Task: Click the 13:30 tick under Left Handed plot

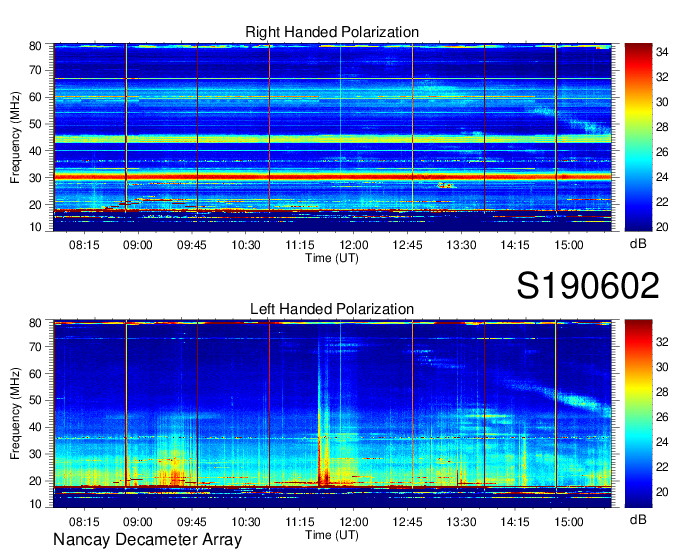Action: coord(461,522)
